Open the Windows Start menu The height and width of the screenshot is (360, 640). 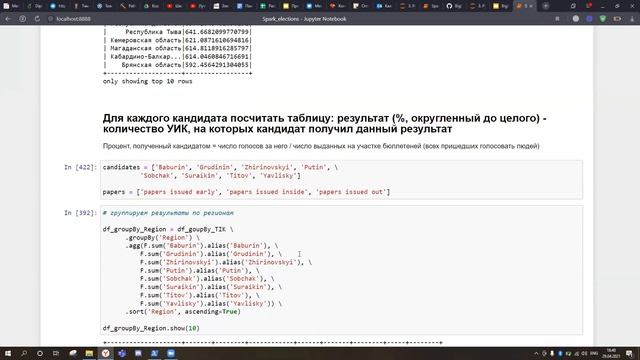click(8, 353)
